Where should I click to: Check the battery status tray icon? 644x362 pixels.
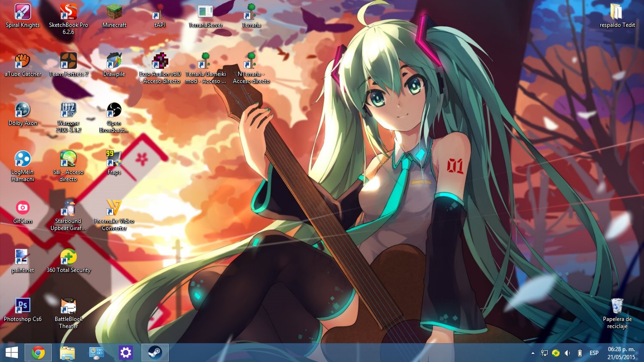[x=580, y=353]
